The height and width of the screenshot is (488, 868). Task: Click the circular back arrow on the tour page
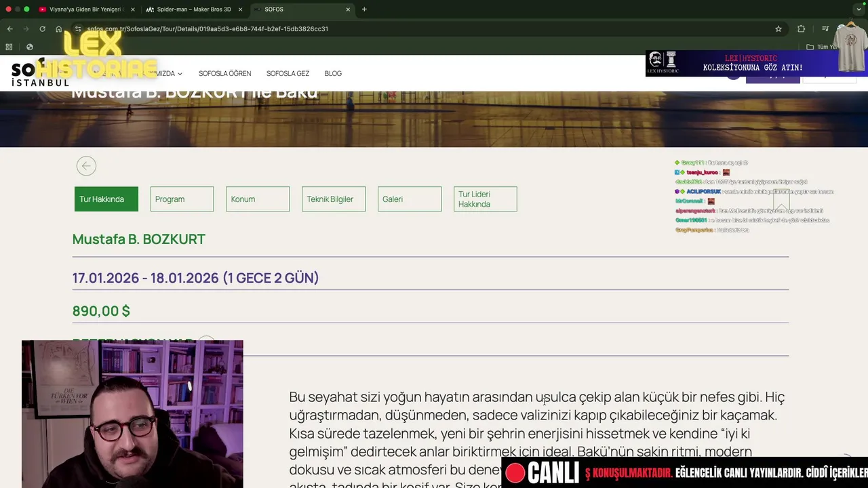(86, 166)
